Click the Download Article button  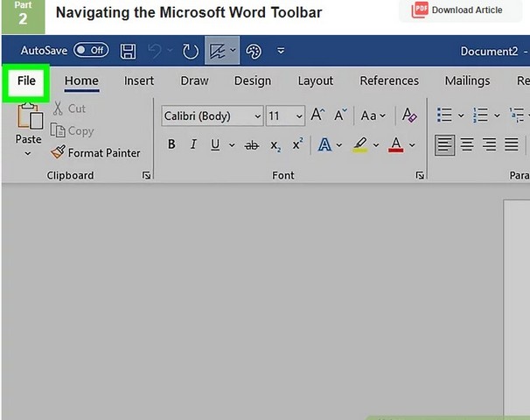click(x=457, y=10)
